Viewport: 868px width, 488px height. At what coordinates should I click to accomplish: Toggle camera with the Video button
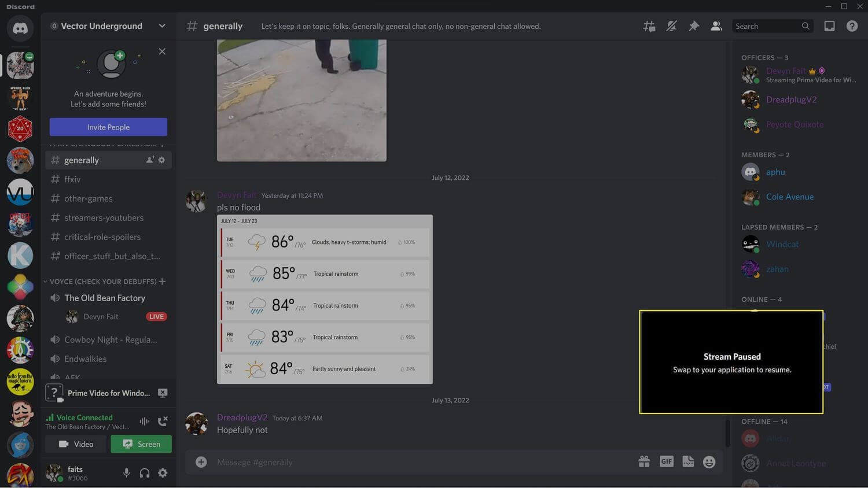[x=76, y=444]
